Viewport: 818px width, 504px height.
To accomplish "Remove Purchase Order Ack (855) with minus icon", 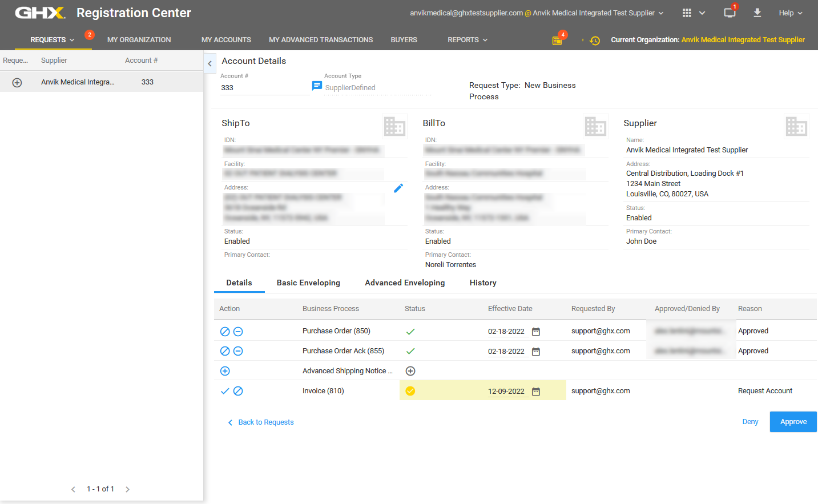I will (238, 351).
